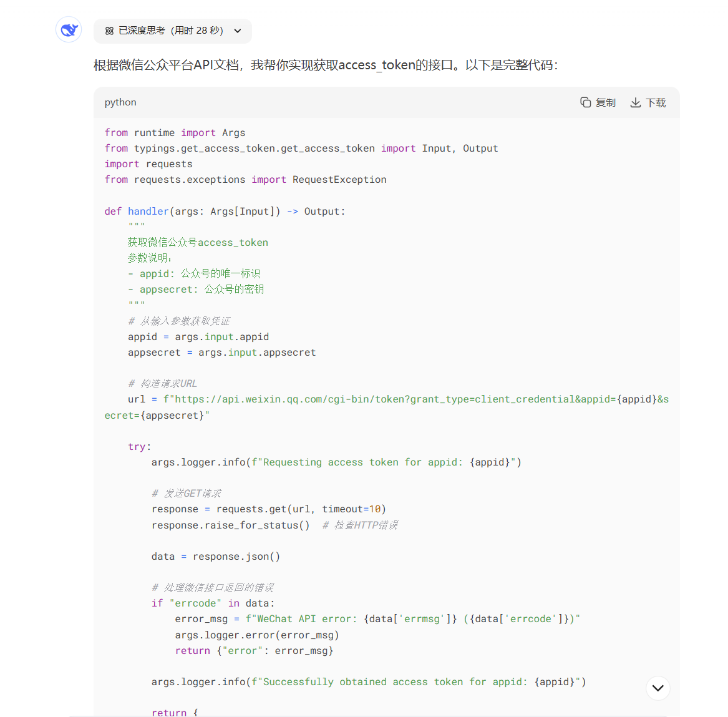Click the 'return {"error": error_msg}' line
This screenshot has height=717, width=728.
coord(254,651)
